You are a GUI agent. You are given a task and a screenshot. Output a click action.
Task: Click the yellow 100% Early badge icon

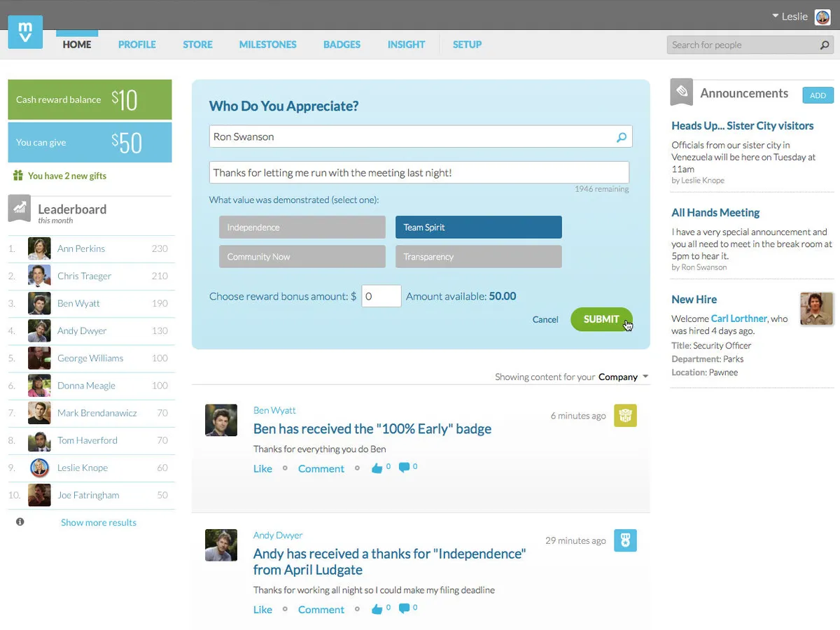(x=625, y=415)
